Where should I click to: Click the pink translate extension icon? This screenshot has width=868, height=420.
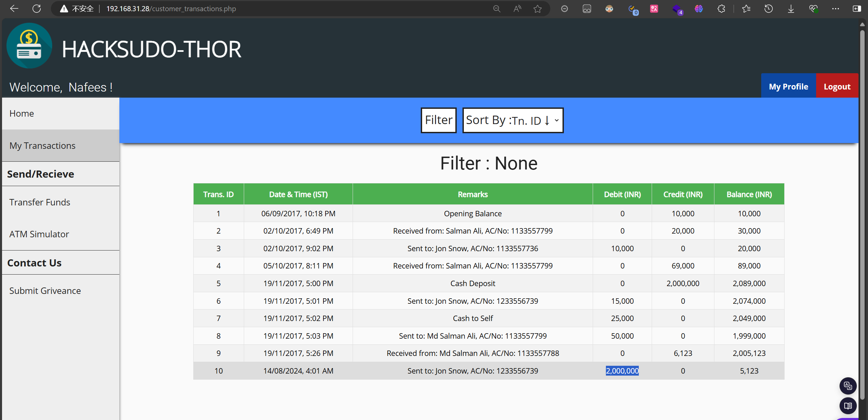coord(654,8)
